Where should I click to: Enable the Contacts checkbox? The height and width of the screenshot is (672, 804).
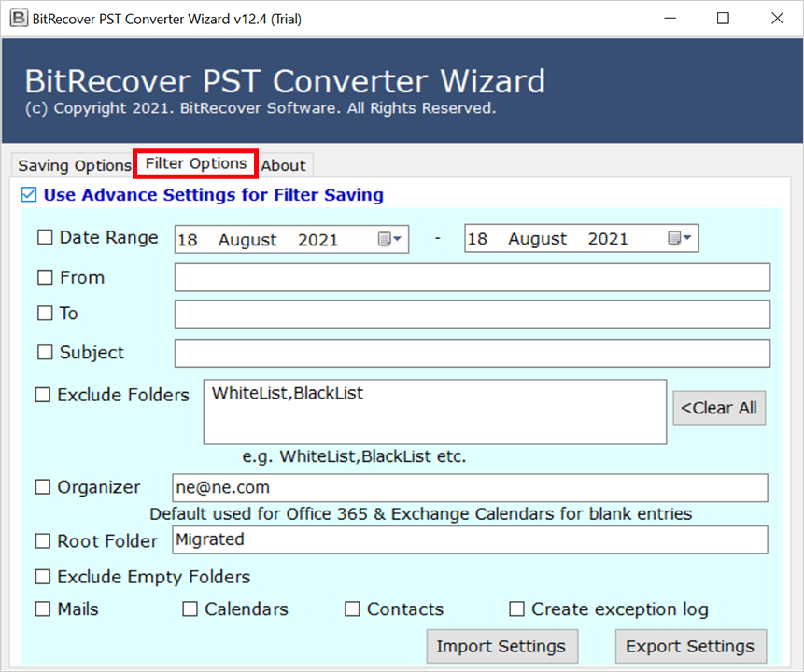[352, 609]
